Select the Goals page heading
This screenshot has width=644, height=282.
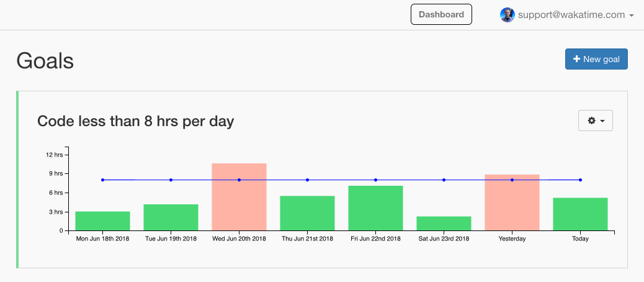pos(45,61)
